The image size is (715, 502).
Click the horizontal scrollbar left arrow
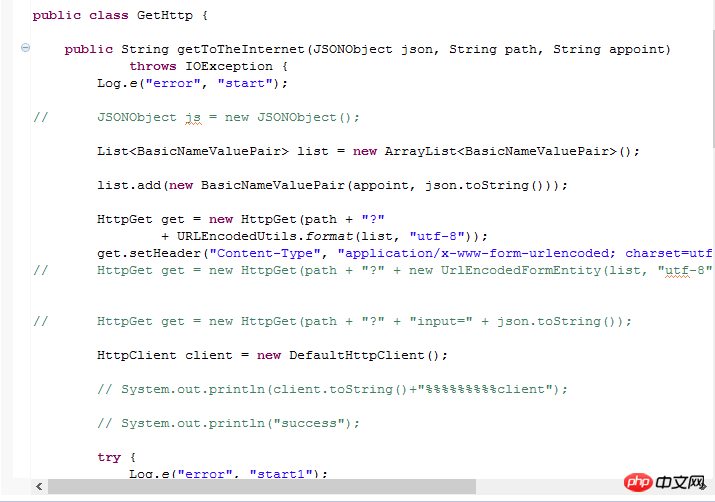coord(39,486)
